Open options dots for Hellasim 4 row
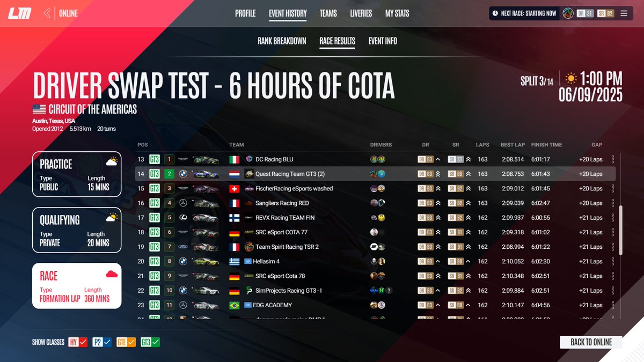This screenshot has height=362, width=644. click(x=613, y=261)
